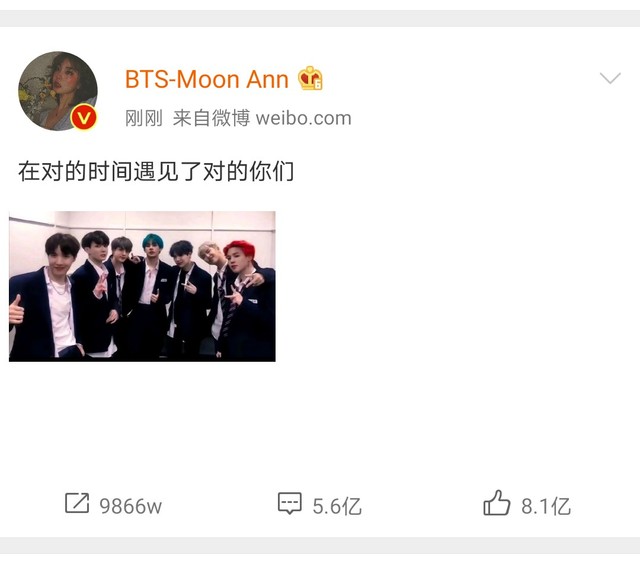The width and height of the screenshot is (640, 564).
Task: Tap the repost share icon
Action: coord(77,503)
